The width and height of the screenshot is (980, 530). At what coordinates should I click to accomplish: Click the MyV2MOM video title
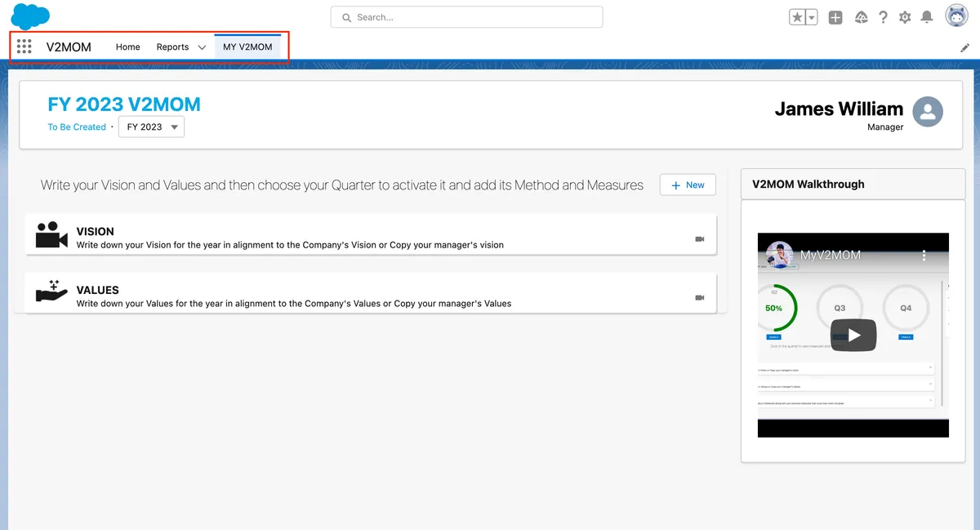click(831, 255)
